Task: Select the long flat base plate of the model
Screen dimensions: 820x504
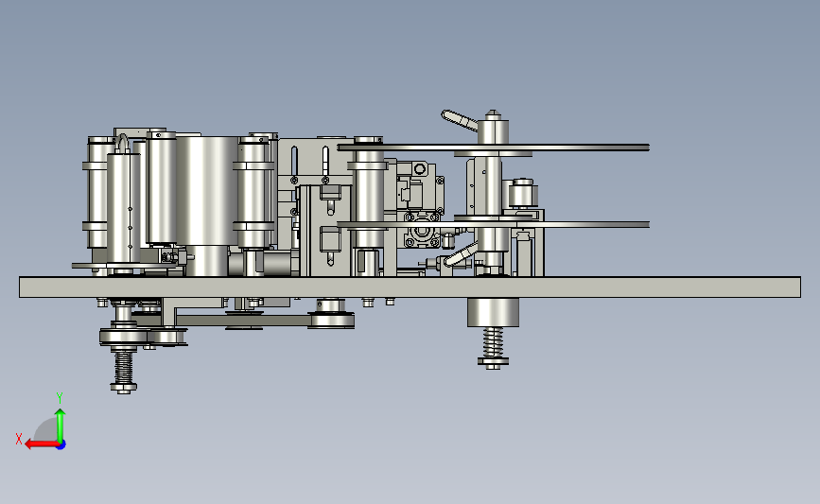Action: 410,287
